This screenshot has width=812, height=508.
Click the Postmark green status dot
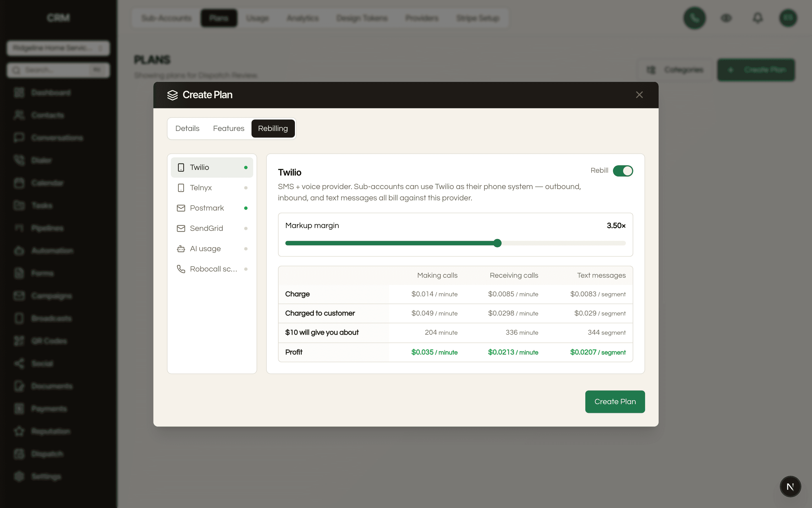tap(246, 208)
